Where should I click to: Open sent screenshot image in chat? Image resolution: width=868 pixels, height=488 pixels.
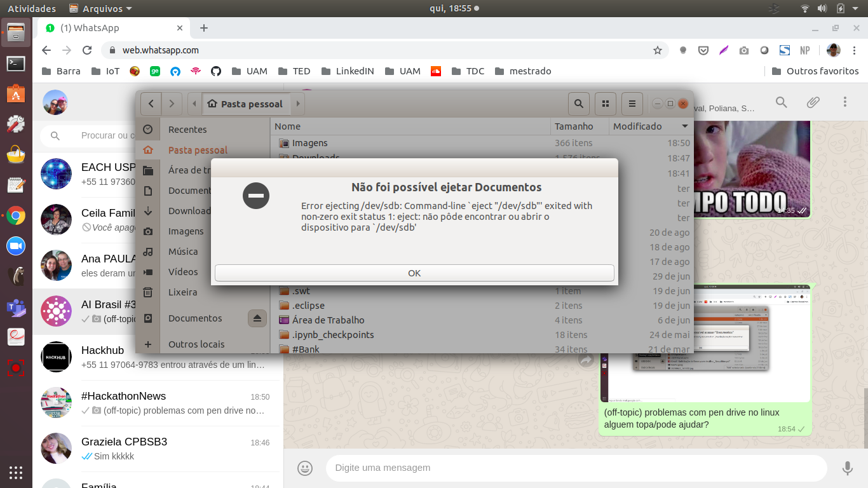click(705, 343)
